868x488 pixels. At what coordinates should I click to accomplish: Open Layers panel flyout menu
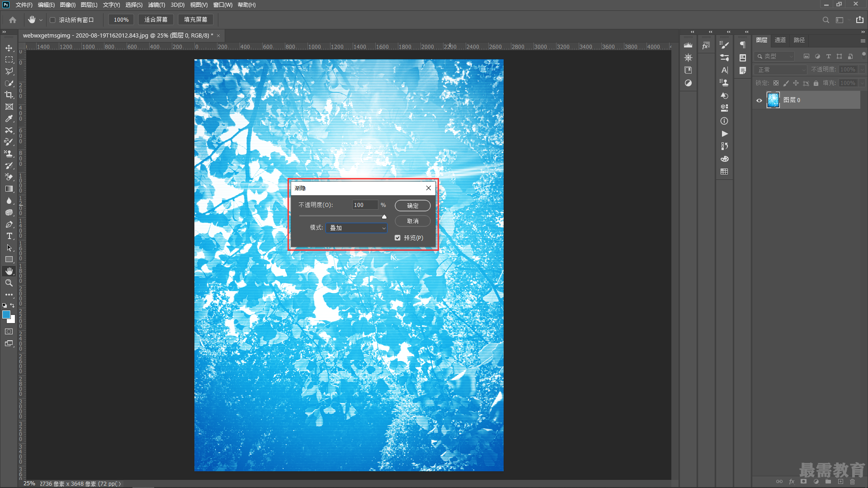point(863,41)
